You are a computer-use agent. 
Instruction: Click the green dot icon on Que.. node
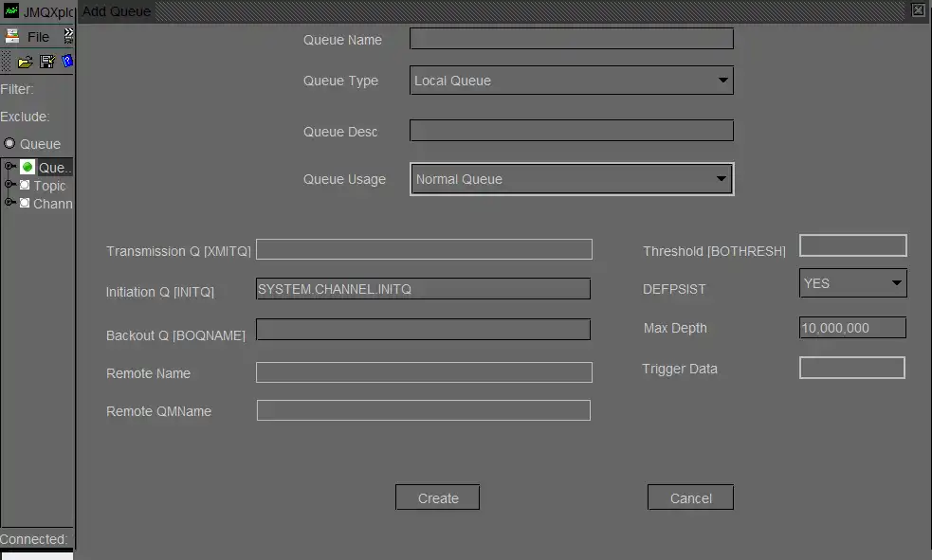point(27,168)
